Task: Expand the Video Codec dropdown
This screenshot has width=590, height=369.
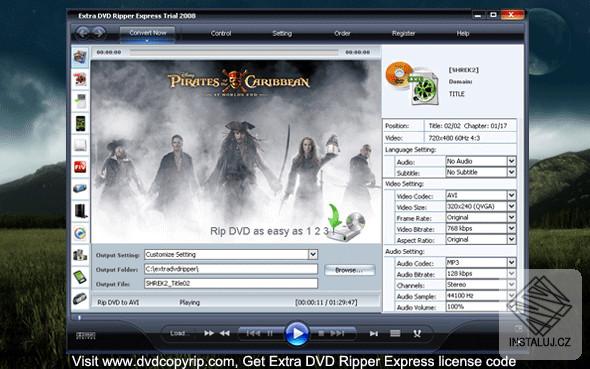Action: tap(511, 195)
